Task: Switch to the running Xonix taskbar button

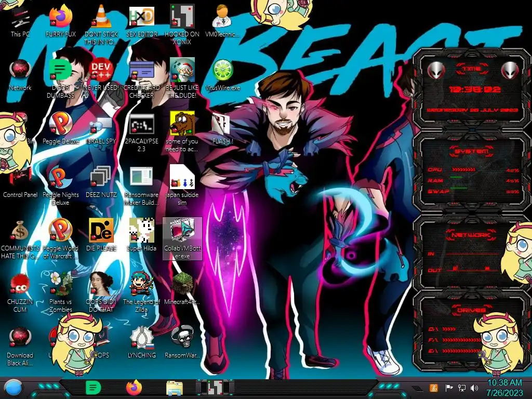Action: pyautogui.click(x=215, y=388)
